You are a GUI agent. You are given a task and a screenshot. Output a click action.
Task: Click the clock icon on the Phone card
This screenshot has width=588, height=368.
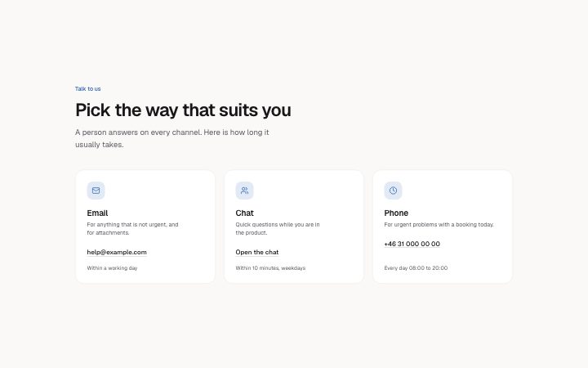click(393, 191)
